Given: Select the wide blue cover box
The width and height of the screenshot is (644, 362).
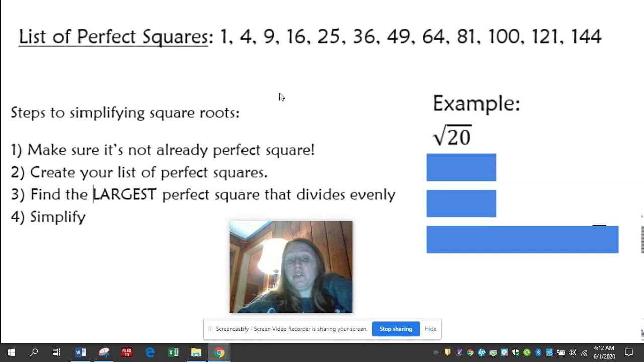Looking at the screenshot, I should [x=522, y=239].
